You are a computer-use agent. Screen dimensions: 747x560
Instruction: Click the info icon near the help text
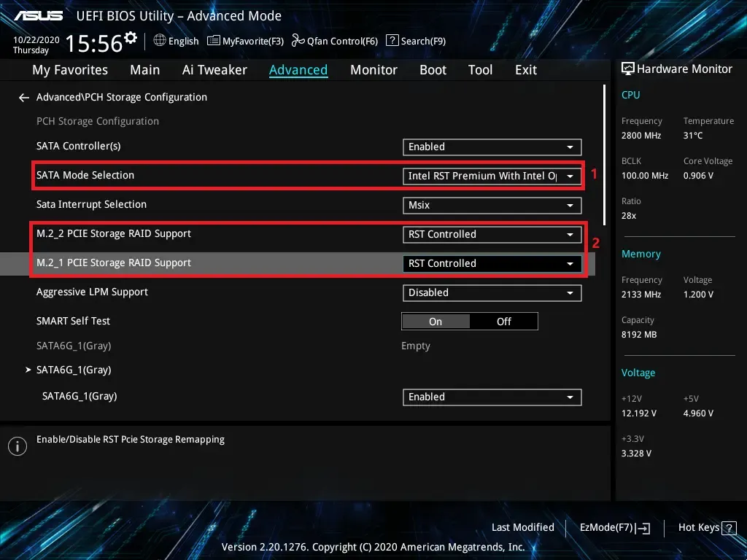point(17,446)
